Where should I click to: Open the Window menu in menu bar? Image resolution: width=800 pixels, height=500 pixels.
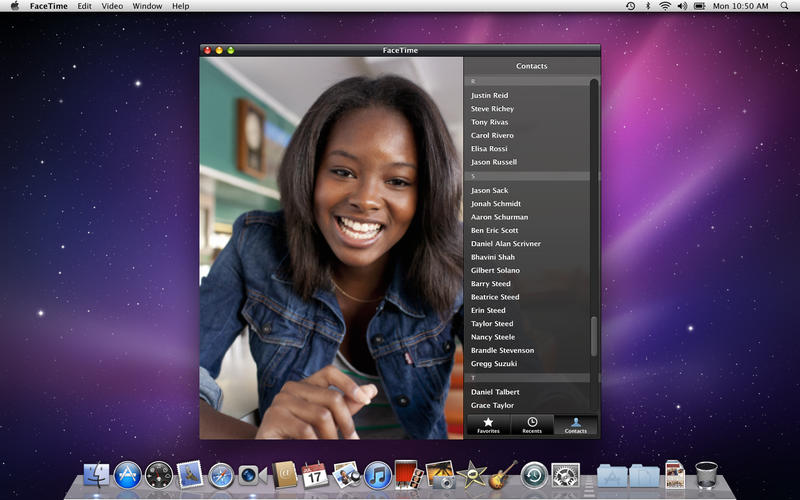(x=147, y=6)
